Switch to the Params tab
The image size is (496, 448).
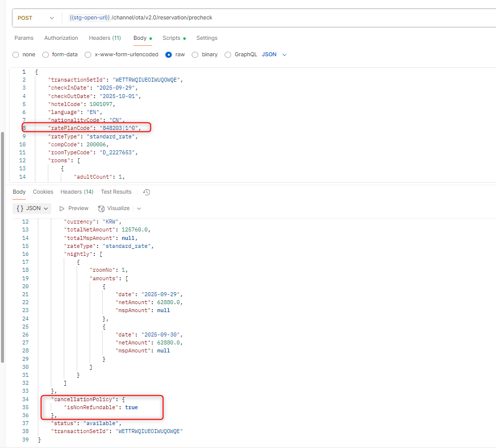24,38
